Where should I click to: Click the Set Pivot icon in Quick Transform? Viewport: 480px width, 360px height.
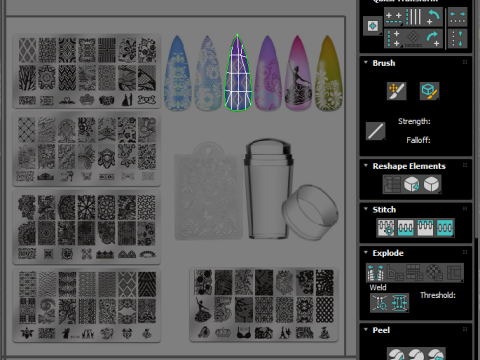tap(373, 26)
